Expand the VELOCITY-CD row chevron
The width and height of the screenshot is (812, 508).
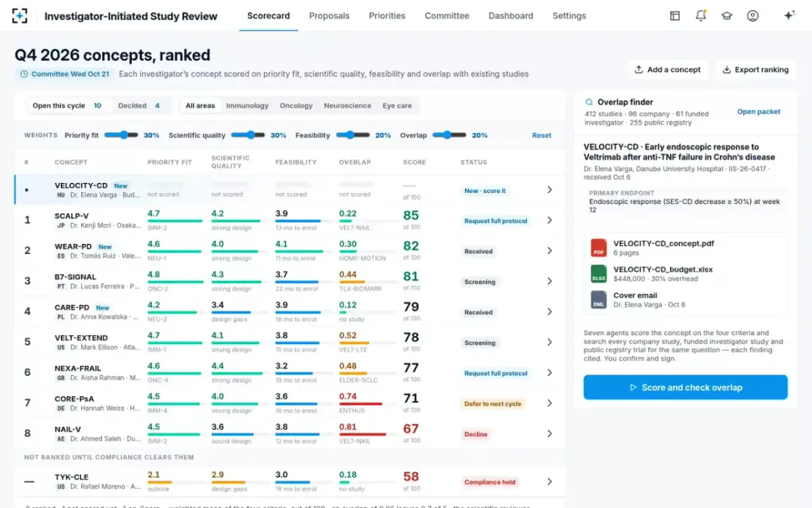pyautogui.click(x=549, y=190)
